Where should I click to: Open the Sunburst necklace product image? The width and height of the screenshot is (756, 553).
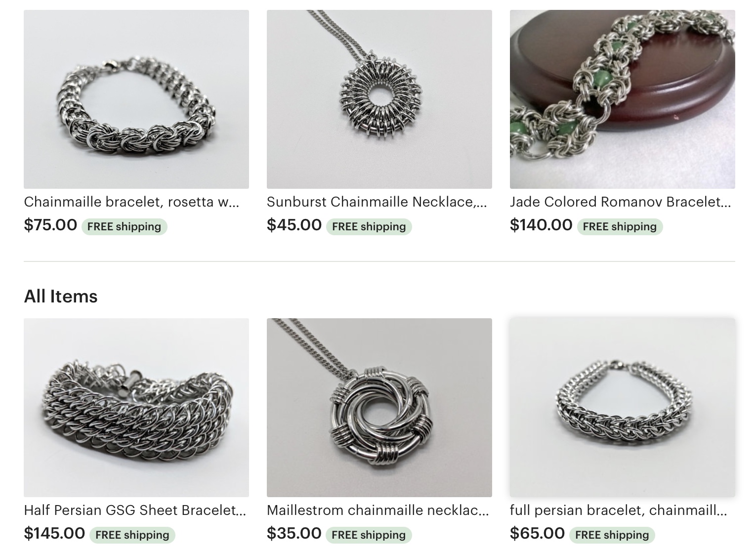tap(379, 99)
